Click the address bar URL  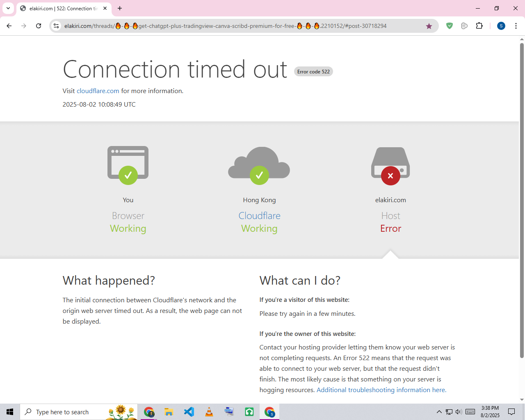coord(225,26)
